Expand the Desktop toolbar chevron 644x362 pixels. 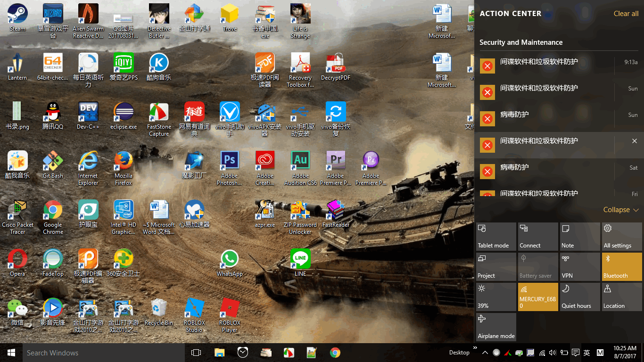(475, 349)
